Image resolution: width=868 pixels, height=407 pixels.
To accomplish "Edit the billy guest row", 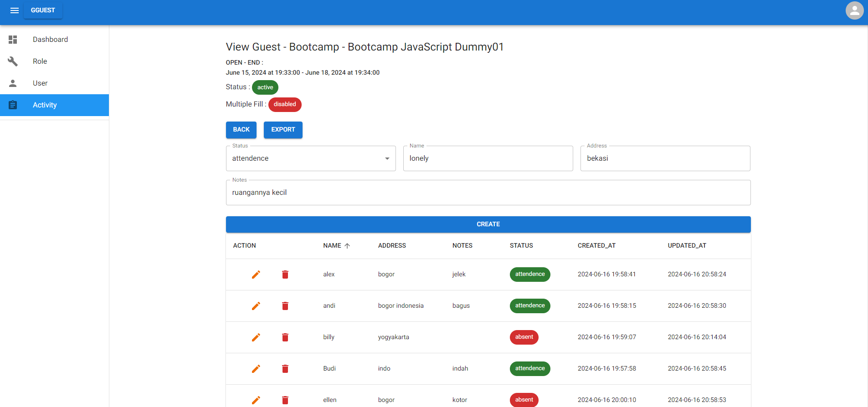I will coord(256,337).
